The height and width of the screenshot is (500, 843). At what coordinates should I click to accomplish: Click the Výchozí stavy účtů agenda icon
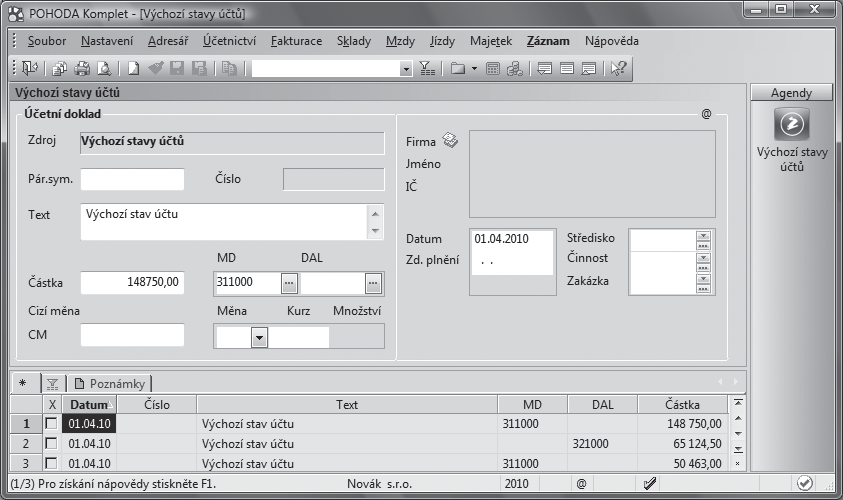point(791,124)
